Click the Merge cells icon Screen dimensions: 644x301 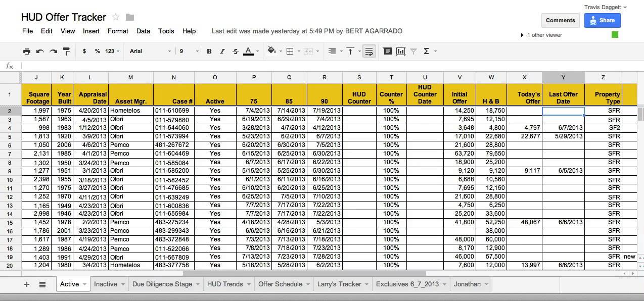308,51
